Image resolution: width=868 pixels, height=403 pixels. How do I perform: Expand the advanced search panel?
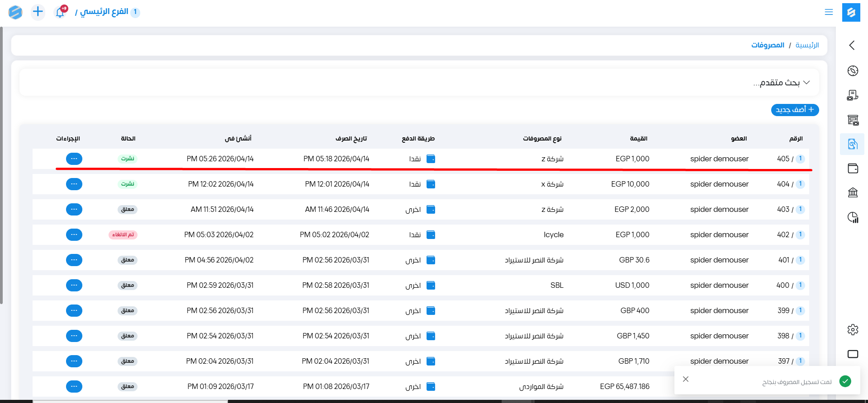pyautogui.click(x=782, y=83)
